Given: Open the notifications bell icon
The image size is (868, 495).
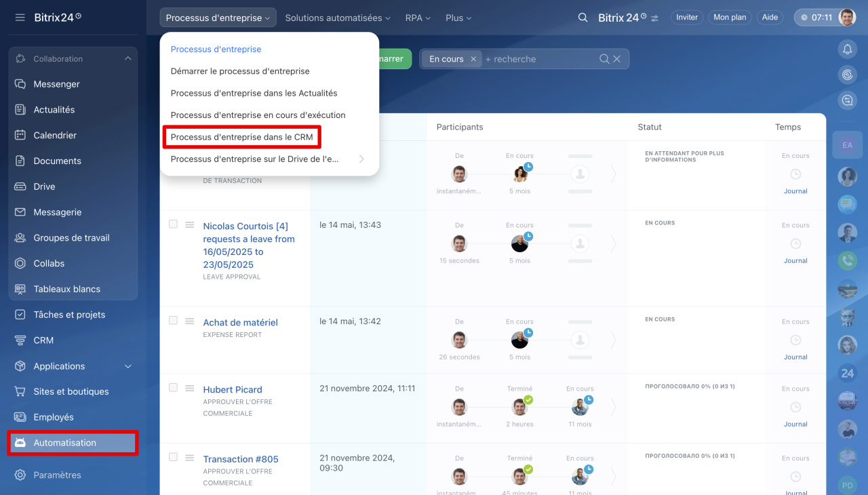Looking at the screenshot, I should (847, 49).
